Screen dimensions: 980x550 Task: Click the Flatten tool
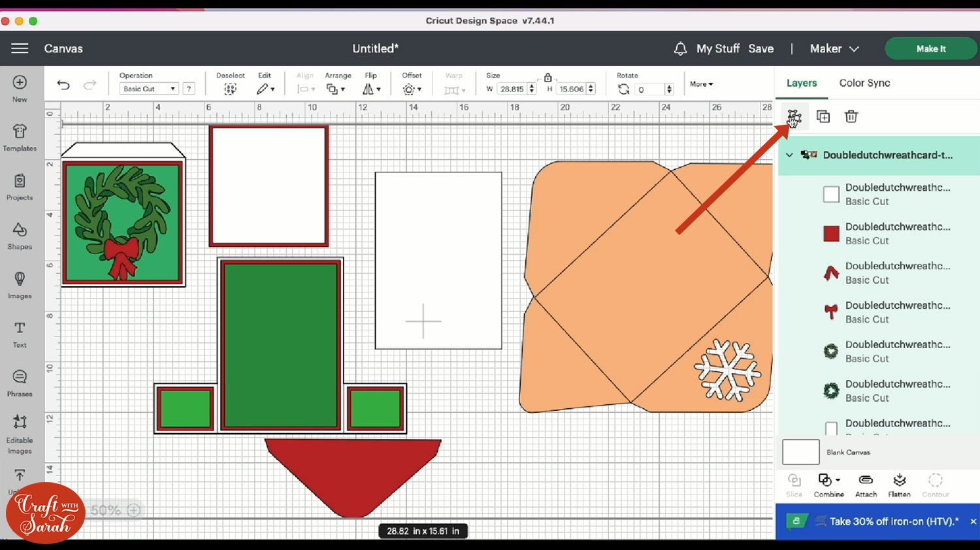[900, 485]
